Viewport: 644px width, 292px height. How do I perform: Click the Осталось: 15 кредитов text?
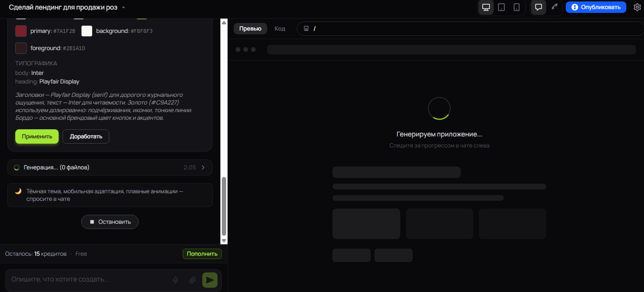[x=36, y=254]
